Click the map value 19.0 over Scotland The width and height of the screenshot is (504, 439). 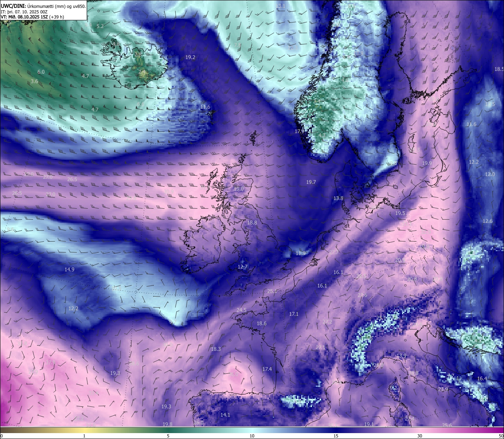pyautogui.click(x=239, y=189)
